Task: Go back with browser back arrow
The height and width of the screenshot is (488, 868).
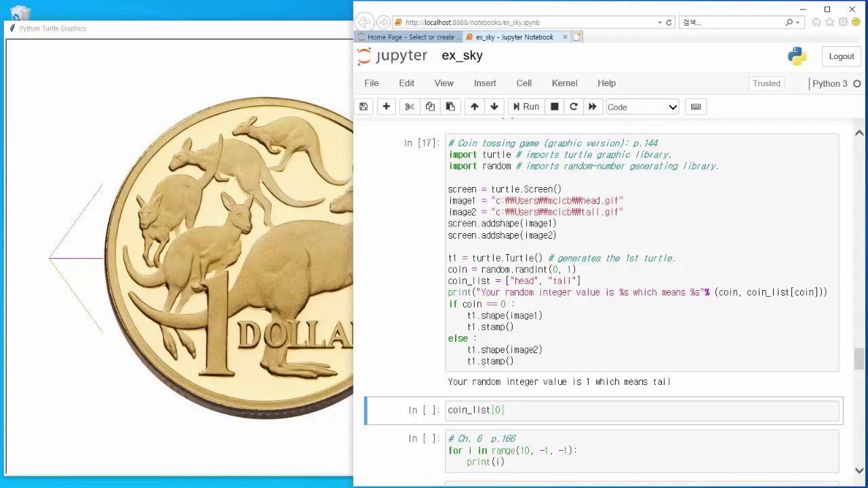Action: coord(364,22)
